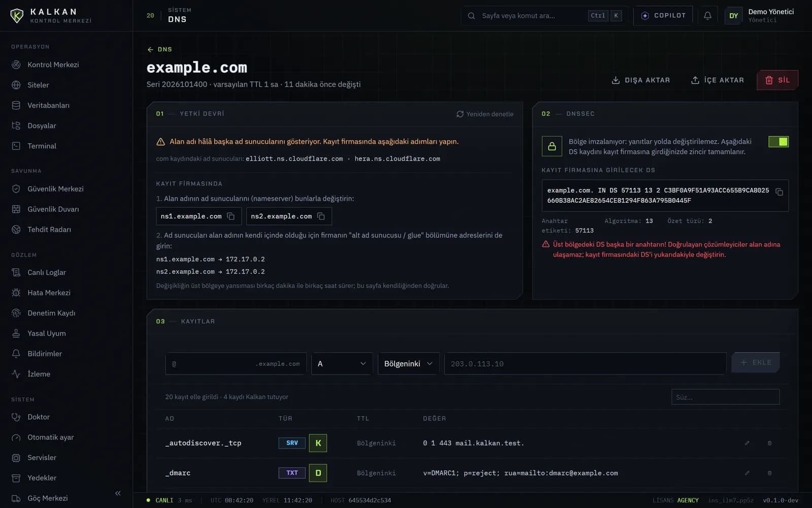The width and height of the screenshot is (812, 508).
Task: Open the TTL dropdown showing Bölgeninki
Action: click(409, 364)
